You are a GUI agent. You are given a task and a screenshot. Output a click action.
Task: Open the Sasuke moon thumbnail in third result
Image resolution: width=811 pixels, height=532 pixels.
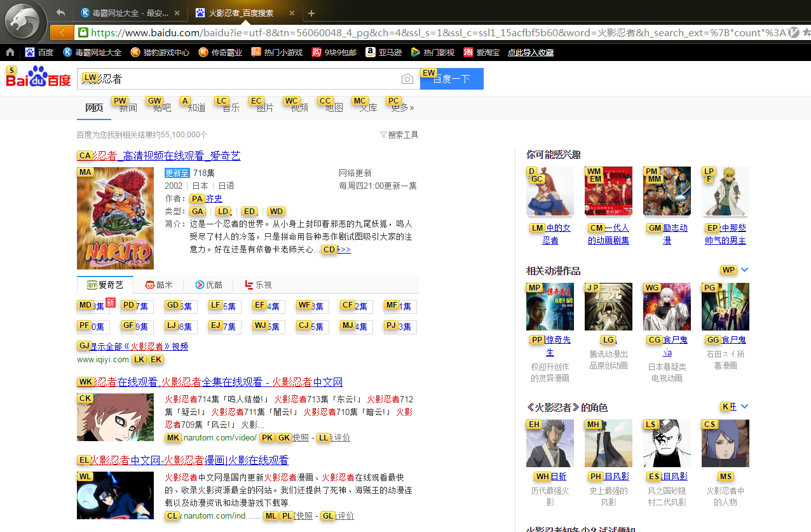[115, 495]
